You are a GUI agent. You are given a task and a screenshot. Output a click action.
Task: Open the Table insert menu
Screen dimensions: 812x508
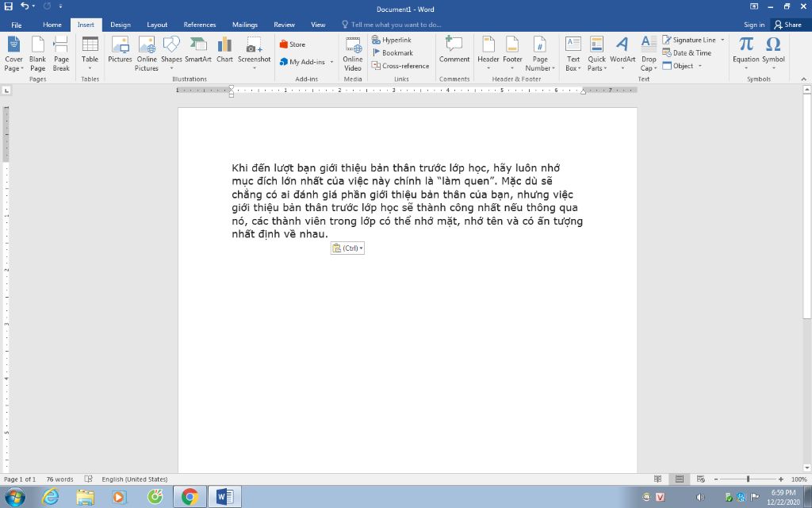tap(90, 54)
